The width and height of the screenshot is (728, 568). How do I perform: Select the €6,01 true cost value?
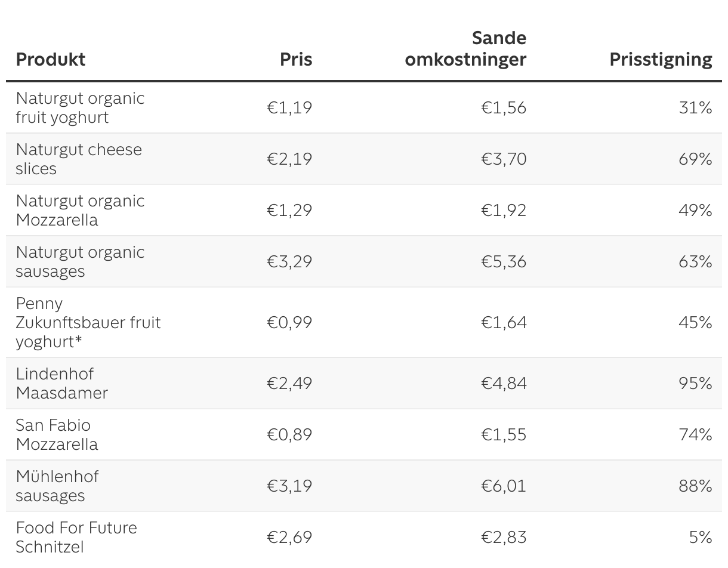click(504, 486)
